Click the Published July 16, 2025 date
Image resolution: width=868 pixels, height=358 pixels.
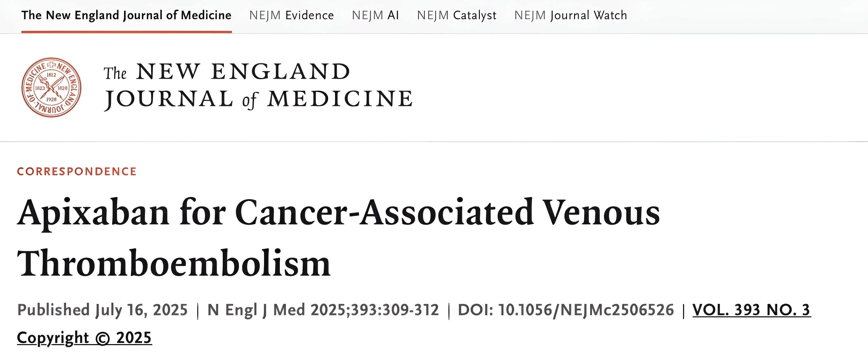(102, 310)
